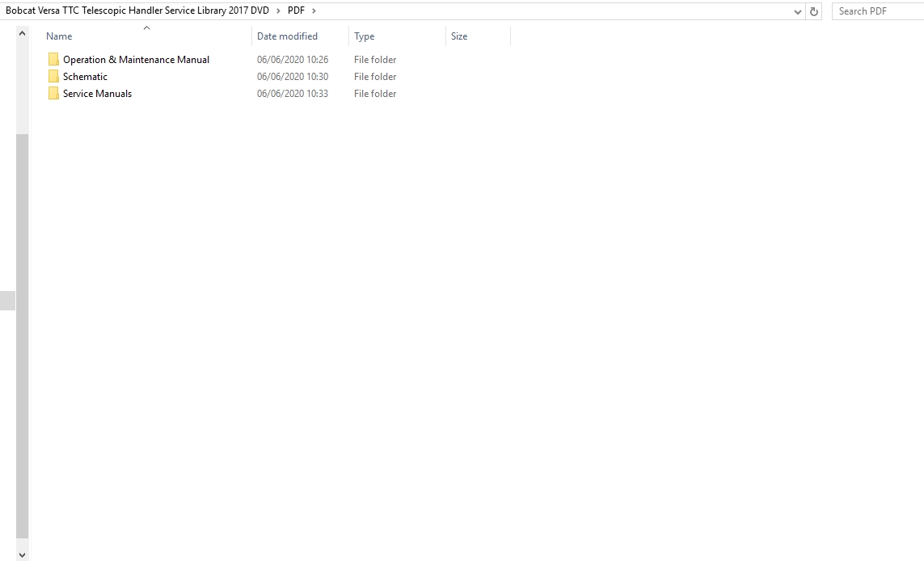Viewport: 924px width, 561px height.
Task: Click the 06/06/2020 10:26 modified date
Action: [x=293, y=60]
